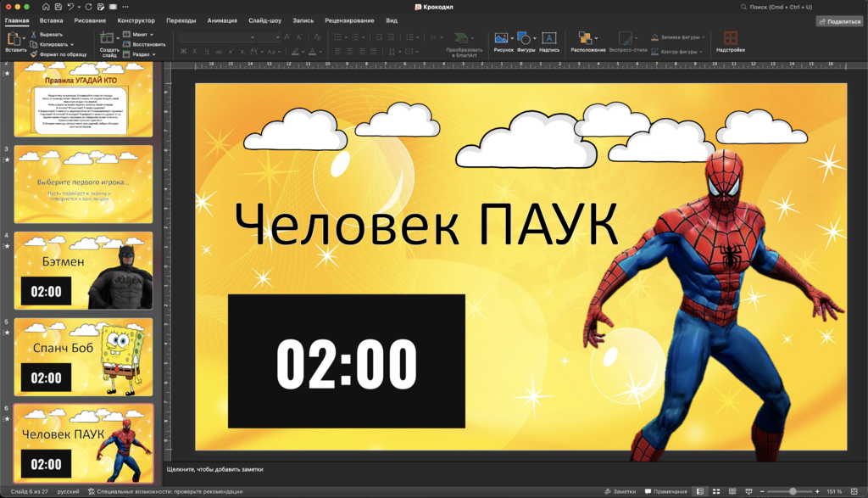The width and height of the screenshot is (868, 498).
Task: Click the 151 % zoom level
Action: 834,491
